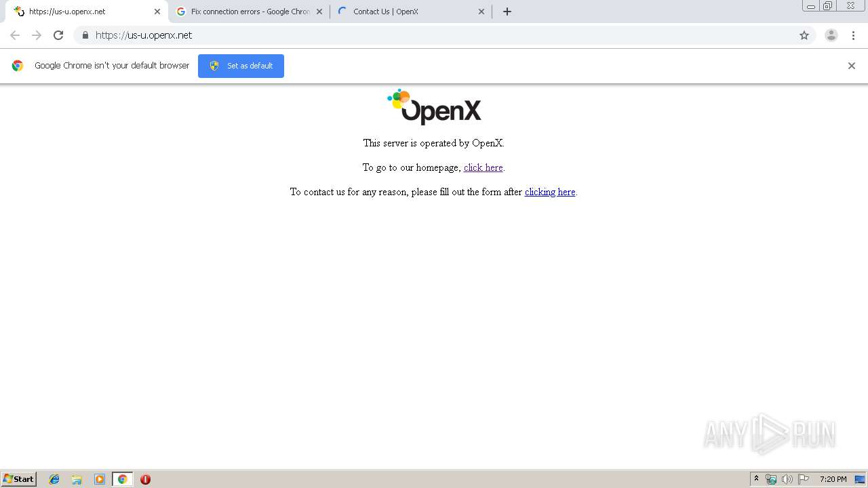
Task: Open the Chrome profile avatar
Action: click(x=831, y=35)
